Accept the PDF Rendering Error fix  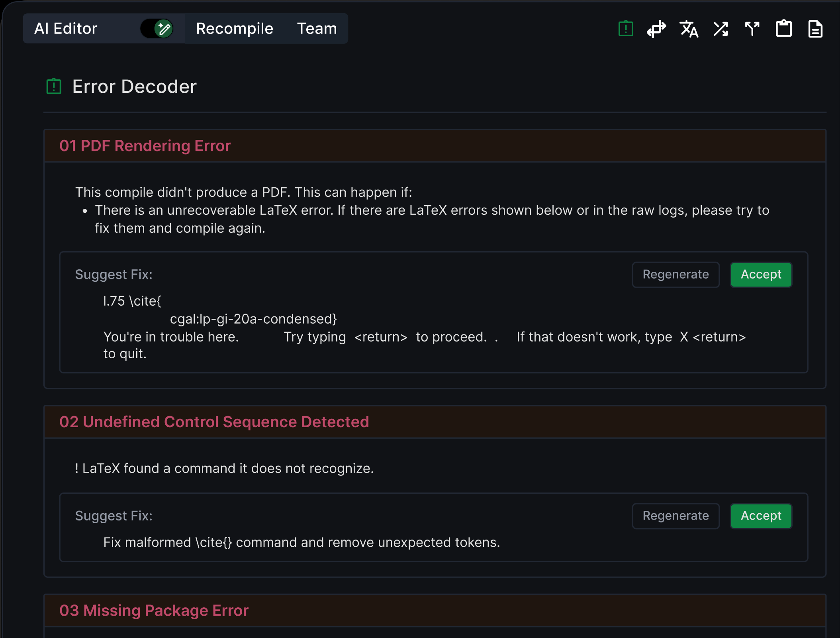pyautogui.click(x=761, y=275)
